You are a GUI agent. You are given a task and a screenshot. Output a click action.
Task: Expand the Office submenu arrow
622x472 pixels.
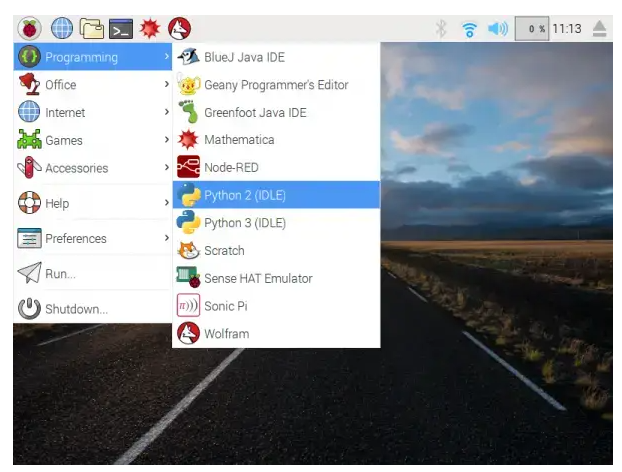(x=167, y=84)
